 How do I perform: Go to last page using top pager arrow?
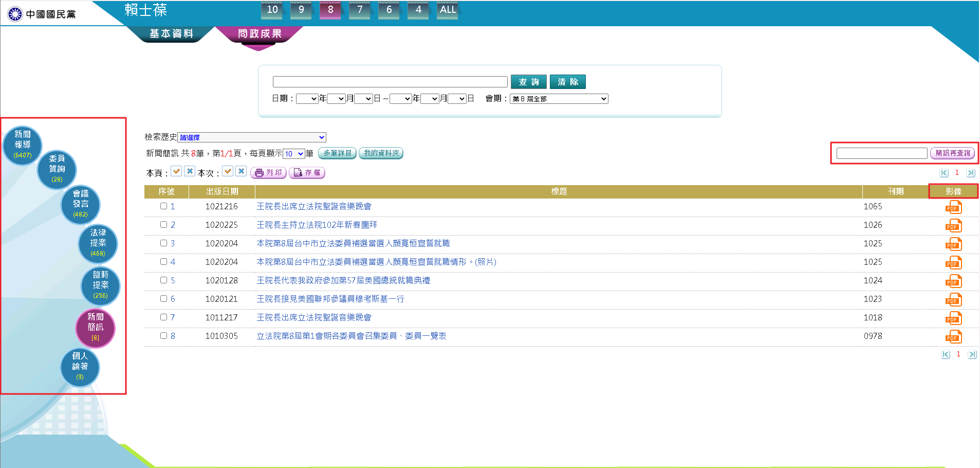(970, 173)
